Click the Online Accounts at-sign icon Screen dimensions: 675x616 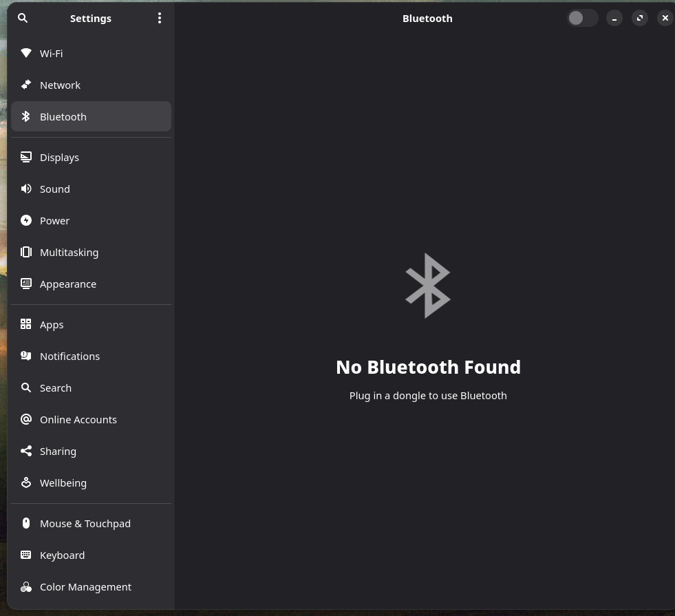point(26,419)
